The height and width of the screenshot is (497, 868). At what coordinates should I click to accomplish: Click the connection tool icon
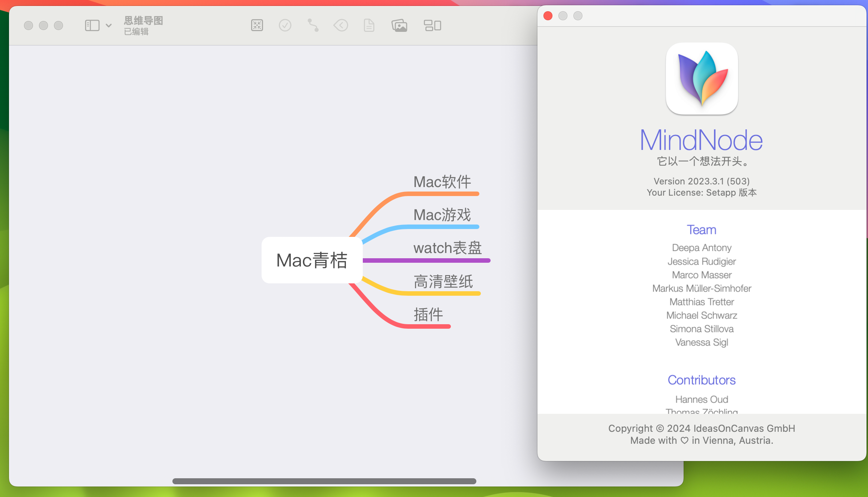(313, 25)
